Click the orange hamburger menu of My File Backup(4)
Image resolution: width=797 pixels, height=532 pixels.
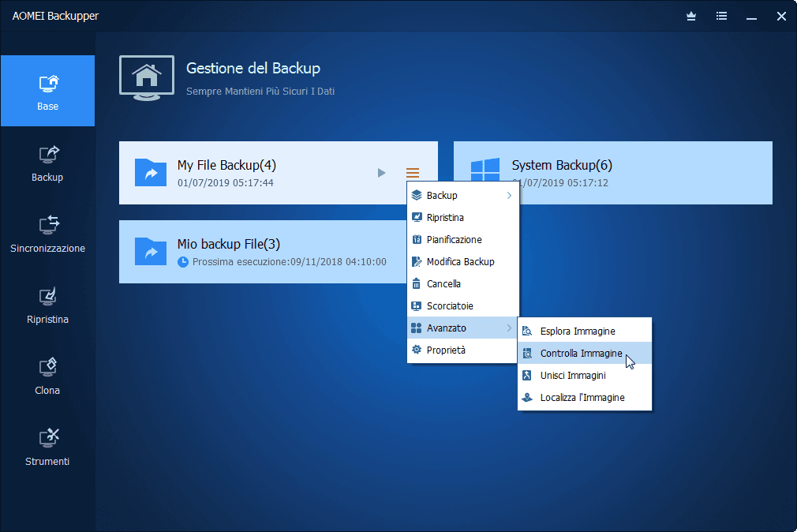pos(413,173)
